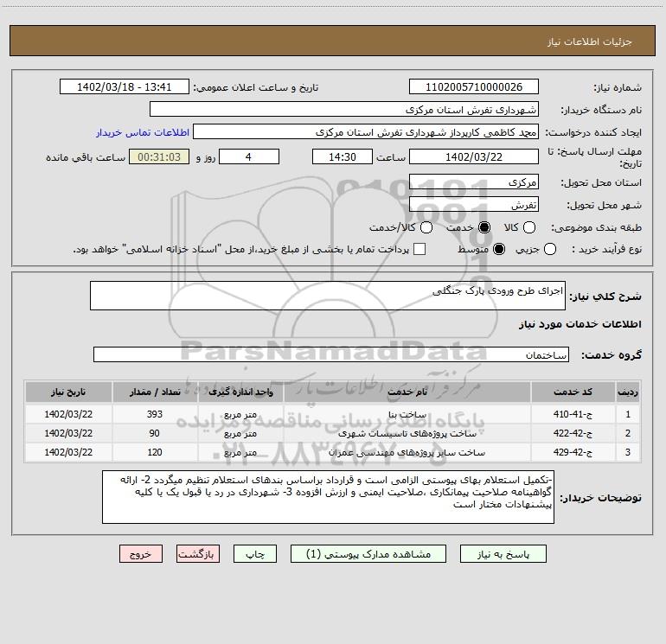666x644 pixels.
Task: Open the اطلاعات تماس خریدار link
Action: pos(143,132)
